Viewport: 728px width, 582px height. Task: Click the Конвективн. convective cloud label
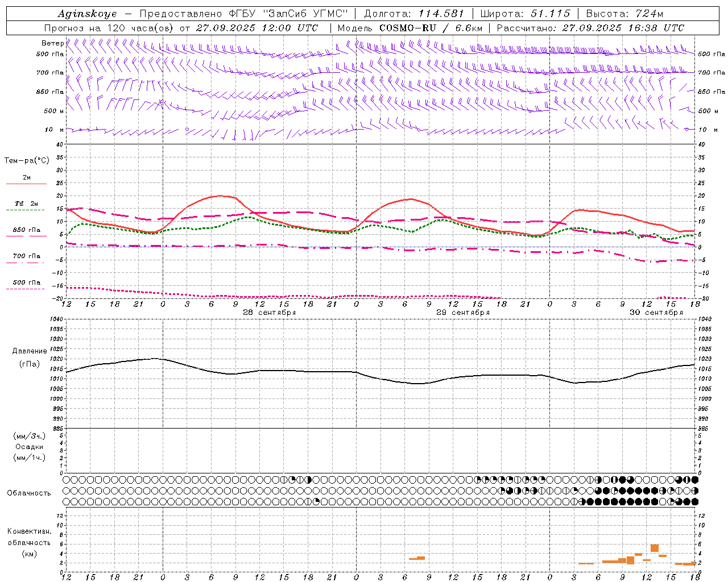(30, 531)
